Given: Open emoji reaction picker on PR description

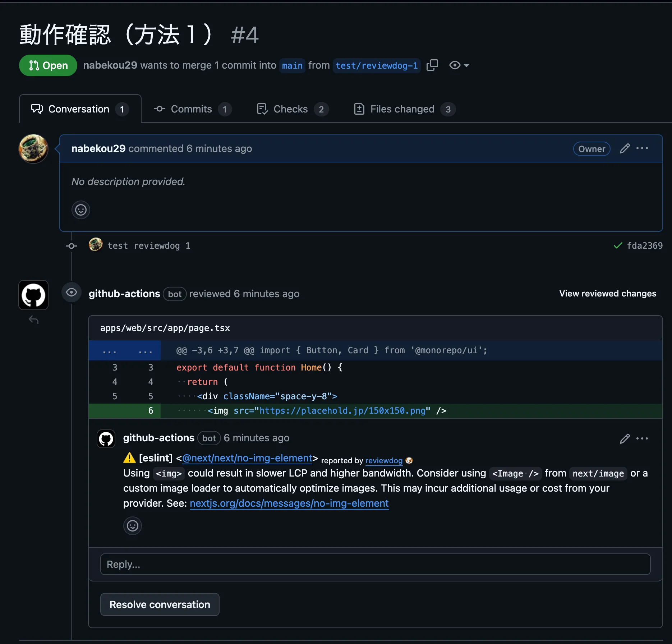Looking at the screenshot, I should point(80,210).
